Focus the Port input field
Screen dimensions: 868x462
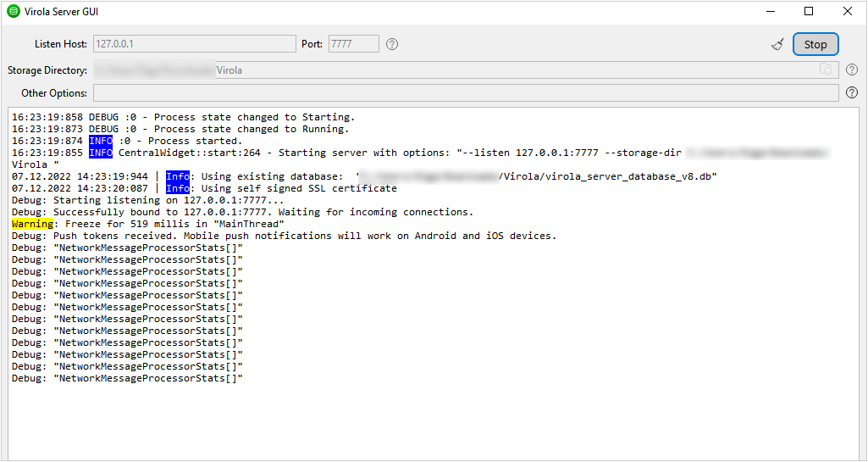[354, 44]
